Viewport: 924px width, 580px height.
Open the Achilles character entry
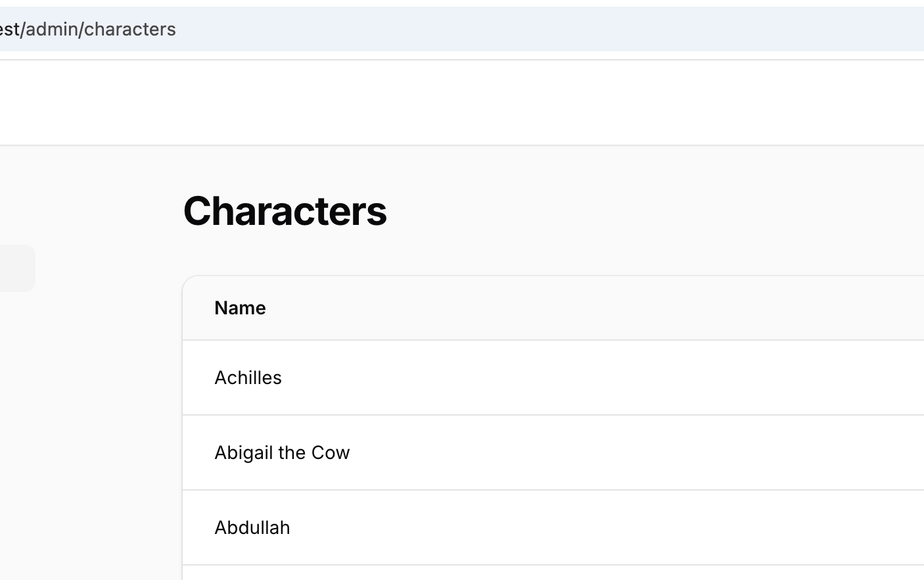click(248, 377)
